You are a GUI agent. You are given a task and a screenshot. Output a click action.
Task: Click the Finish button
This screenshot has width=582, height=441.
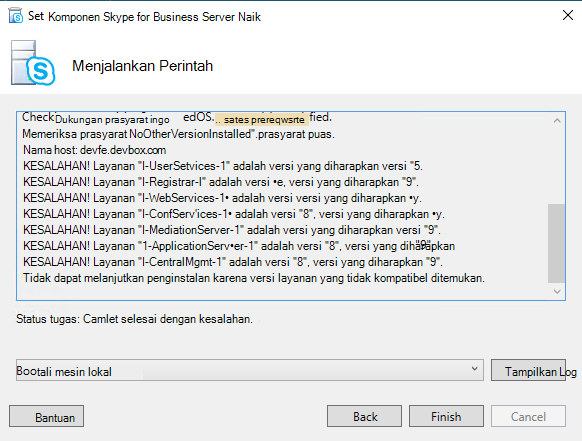446,416
